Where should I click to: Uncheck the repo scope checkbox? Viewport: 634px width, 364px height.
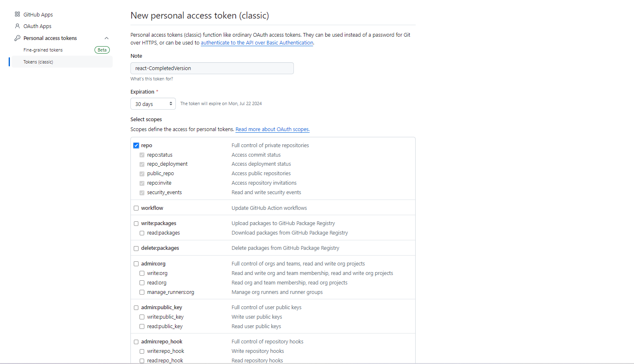click(136, 145)
